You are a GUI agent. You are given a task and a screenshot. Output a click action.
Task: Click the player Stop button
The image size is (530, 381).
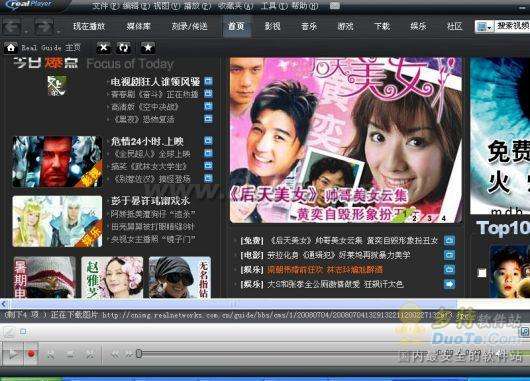tap(71, 355)
